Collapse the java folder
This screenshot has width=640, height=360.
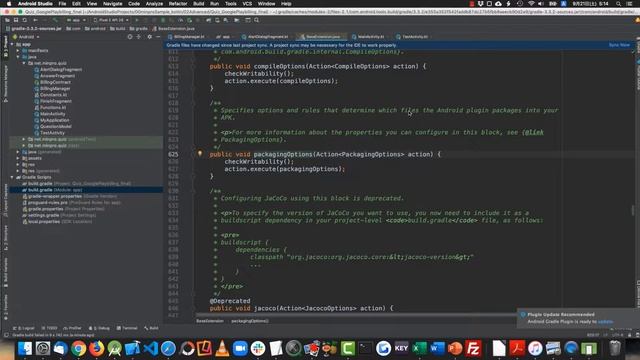[x=18, y=57]
